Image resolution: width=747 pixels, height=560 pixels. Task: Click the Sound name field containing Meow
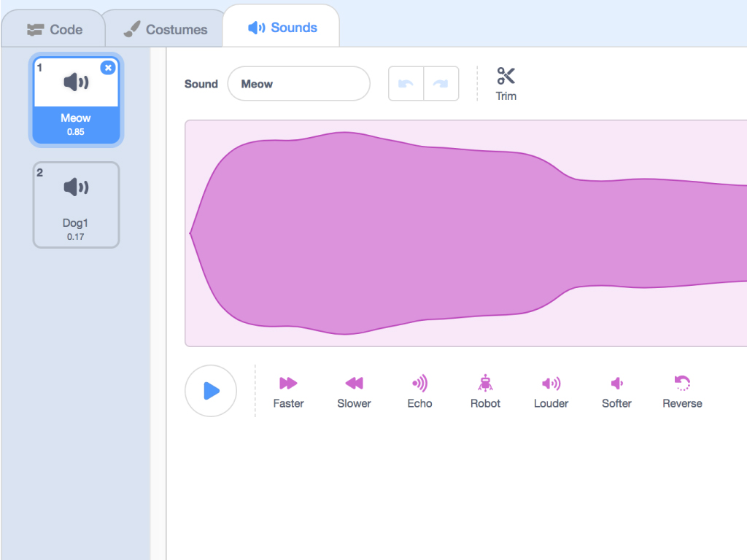pos(298,84)
